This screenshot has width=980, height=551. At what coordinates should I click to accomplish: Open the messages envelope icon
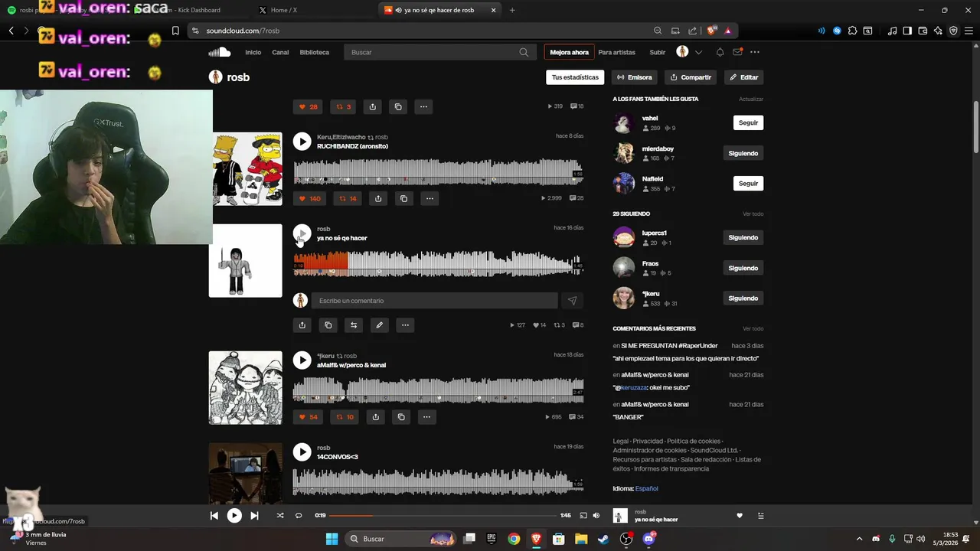tap(737, 52)
